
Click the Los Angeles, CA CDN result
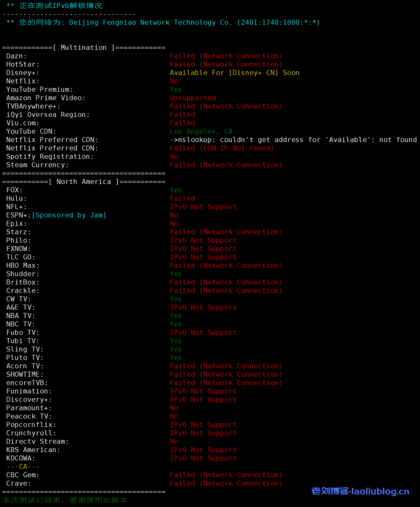tap(201, 131)
